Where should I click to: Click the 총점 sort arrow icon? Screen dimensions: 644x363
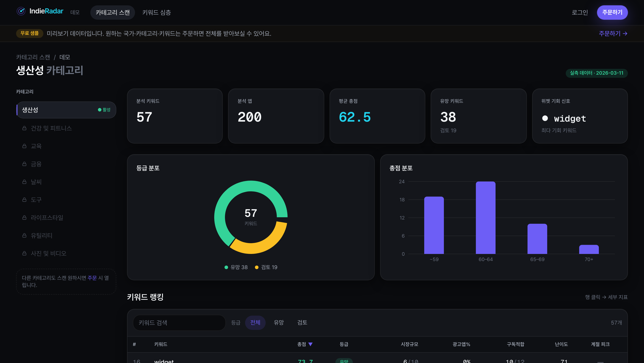pos(311,344)
